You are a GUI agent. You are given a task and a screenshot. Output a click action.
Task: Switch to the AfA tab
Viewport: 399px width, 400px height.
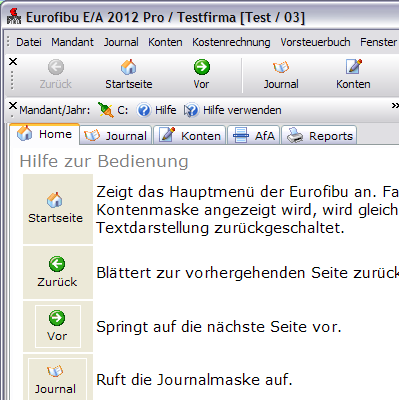pos(253,135)
